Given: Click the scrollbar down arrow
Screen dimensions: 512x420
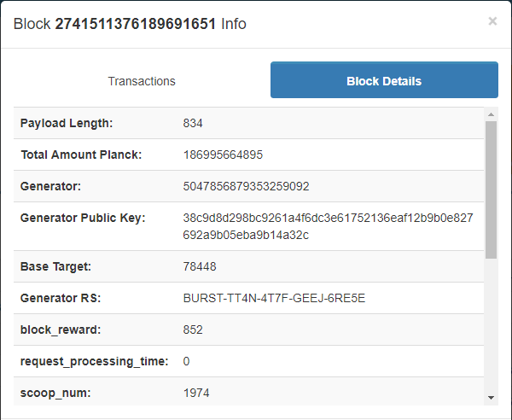Looking at the screenshot, I should [x=491, y=398].
